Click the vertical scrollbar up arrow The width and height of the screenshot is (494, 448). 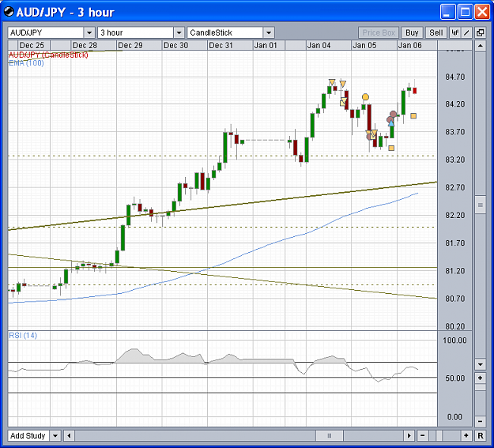pyautogui.click(x=480, y=46)
